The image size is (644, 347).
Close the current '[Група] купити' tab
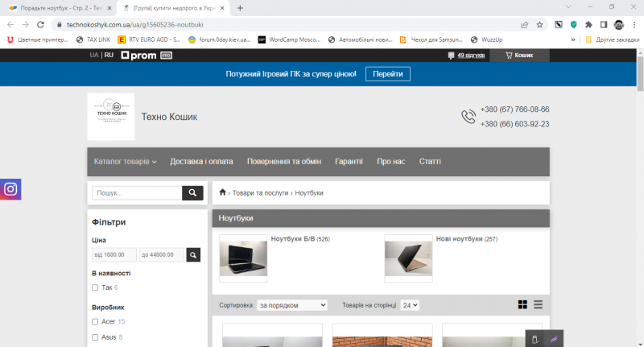[x=222, y=8]
